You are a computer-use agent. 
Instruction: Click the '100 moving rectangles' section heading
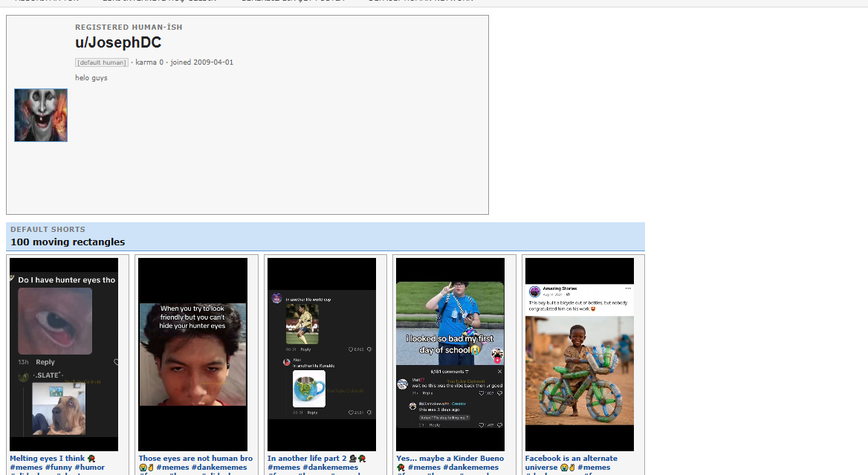click(68, 242)
